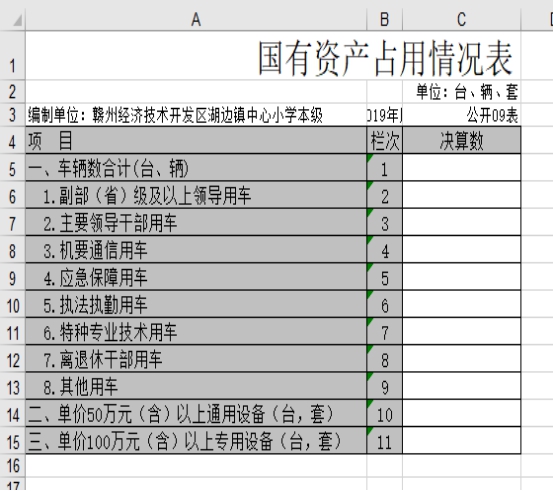The width and height of the screenshot is (553, 491).
Task: Select column A header
Action: coord(196,19)
